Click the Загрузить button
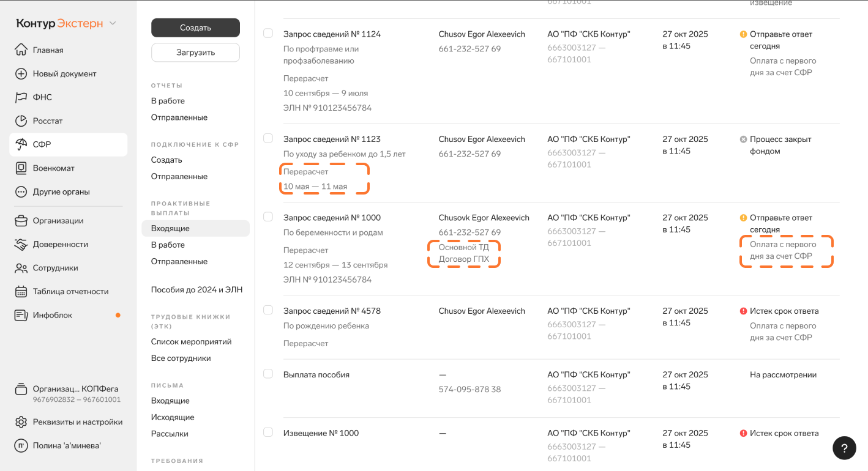The image size is (868, 471). pos(195,53)
